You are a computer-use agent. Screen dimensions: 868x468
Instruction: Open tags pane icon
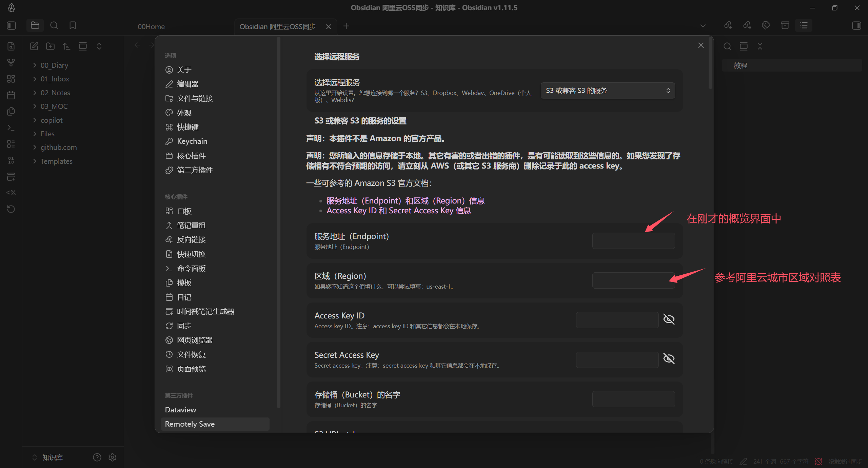pyautogui.click(x=766, y=25)
